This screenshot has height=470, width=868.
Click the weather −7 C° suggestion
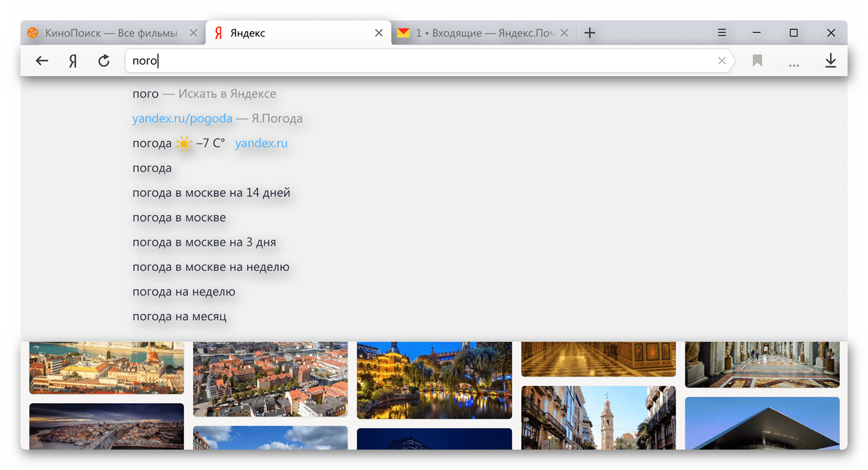[x=179, y=144]
